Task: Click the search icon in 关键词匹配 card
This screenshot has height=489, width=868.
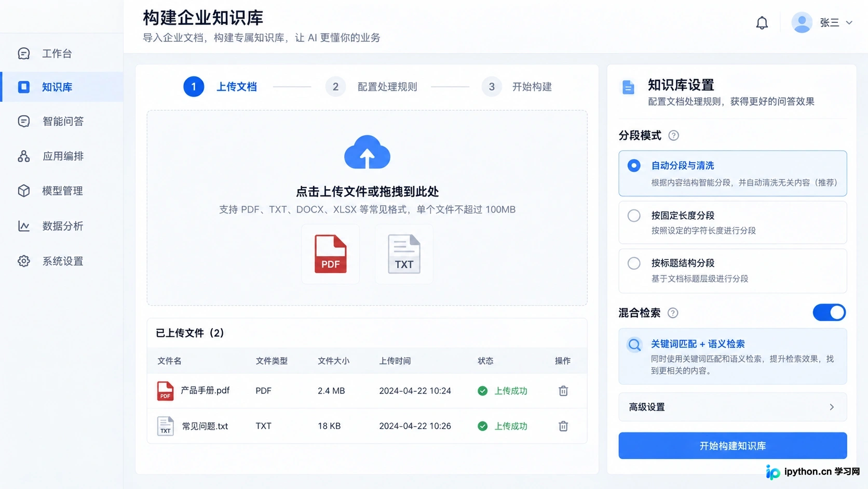Action: click(x=634, y=345)
